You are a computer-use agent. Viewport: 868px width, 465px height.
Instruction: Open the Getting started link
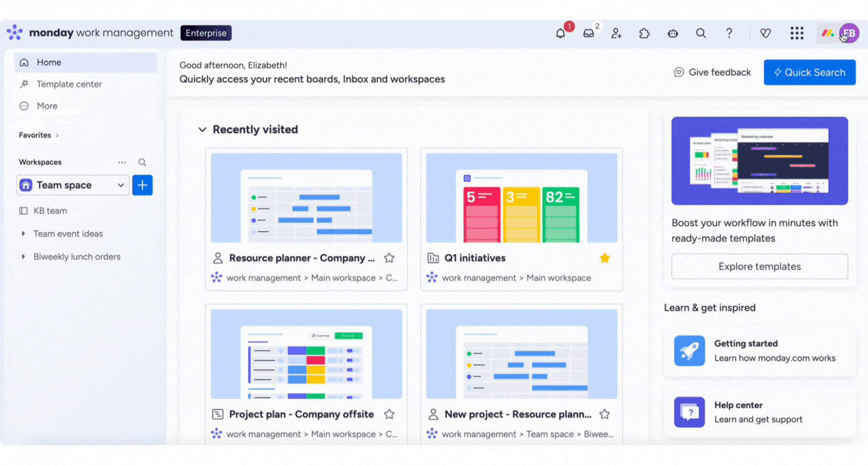click(x=760, y=351)
